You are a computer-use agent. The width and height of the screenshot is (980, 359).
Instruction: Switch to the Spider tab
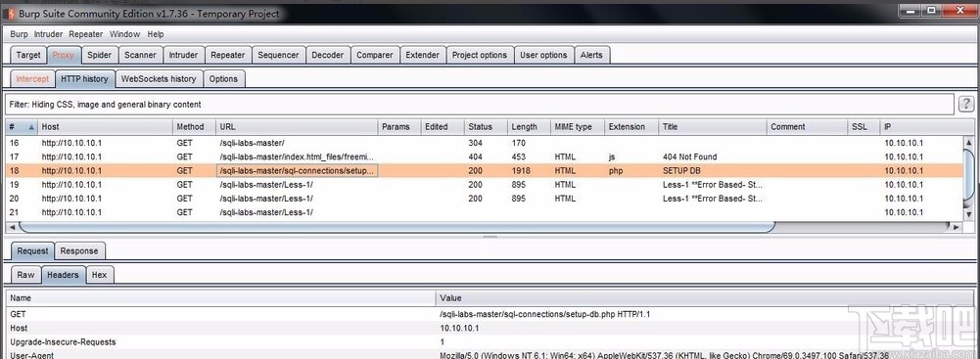pyautogui.click(x=100, y=55)
